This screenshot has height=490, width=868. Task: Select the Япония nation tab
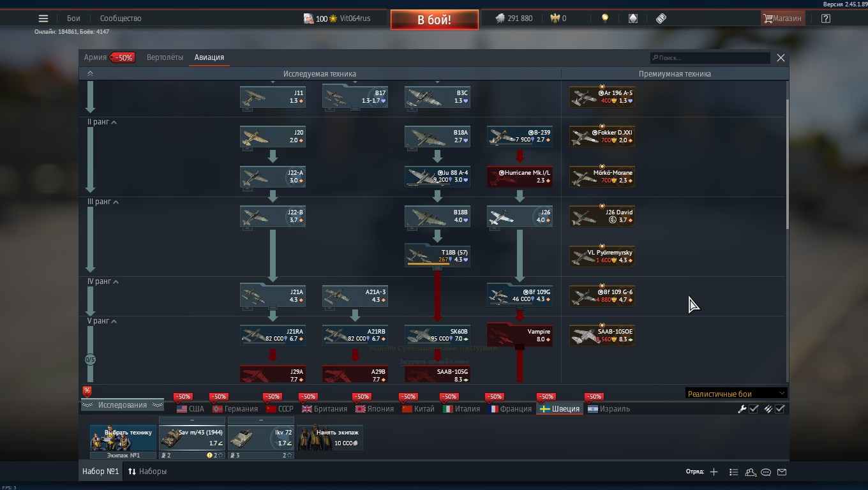tap(375, 409)
